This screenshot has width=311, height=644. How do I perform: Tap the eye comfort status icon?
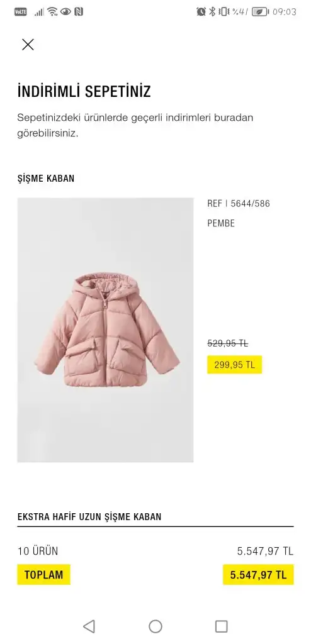click(65, 11)
